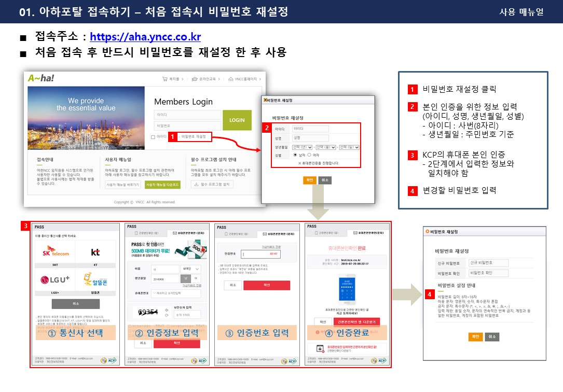This screenshot has height=392, width=563.
Task: Open 온라인교육 graduation cap icon
Action: coord(195,79)
